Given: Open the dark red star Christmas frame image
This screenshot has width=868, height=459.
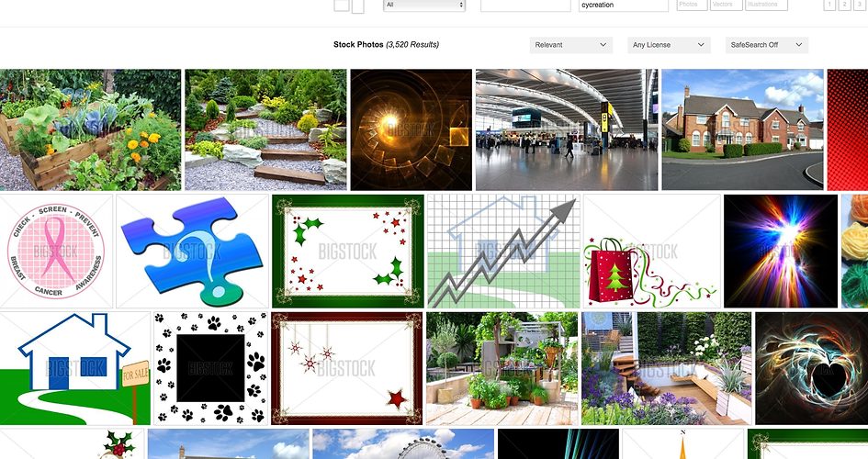Looking at the screenshot, I should click(347, 368).
